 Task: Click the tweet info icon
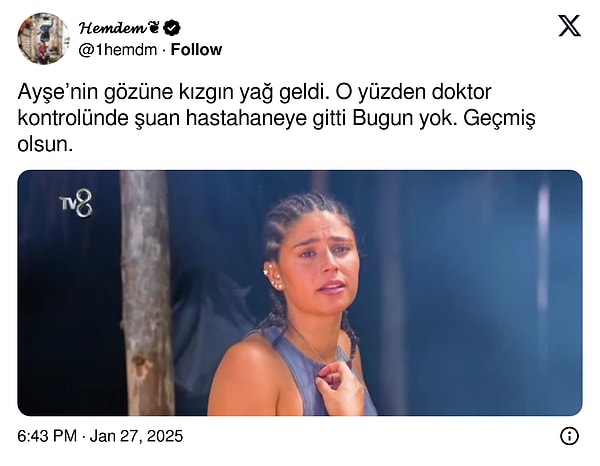(569, 436)
